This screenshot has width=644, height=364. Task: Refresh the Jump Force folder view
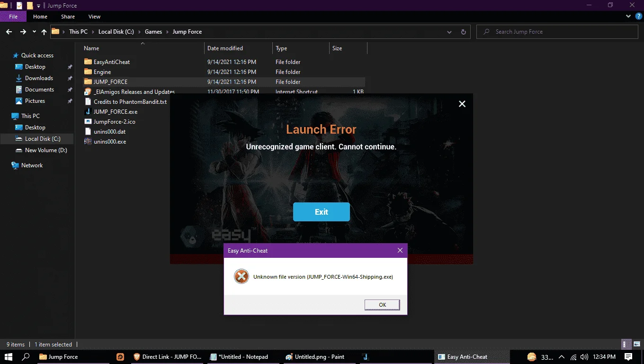click(463, 32)
